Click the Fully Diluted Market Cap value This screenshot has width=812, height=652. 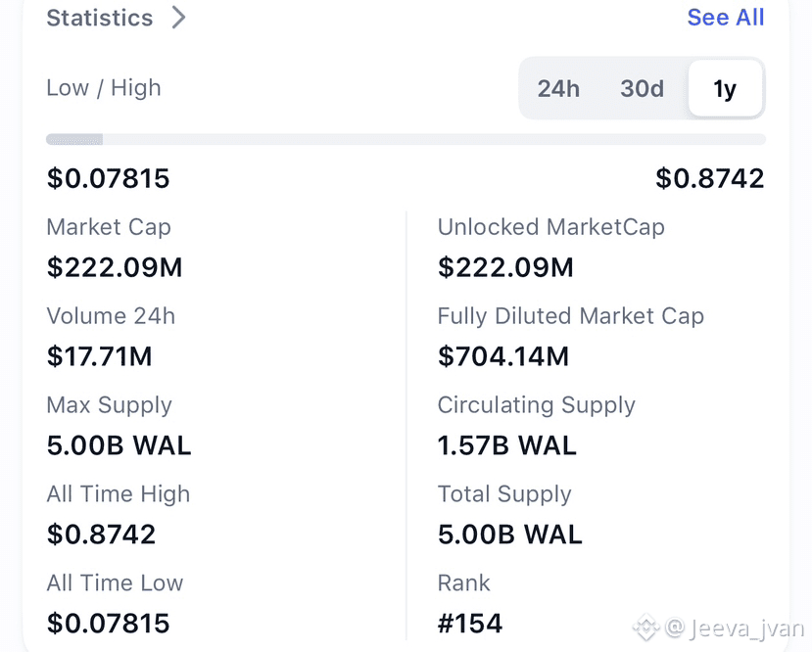tap(503, 356)
